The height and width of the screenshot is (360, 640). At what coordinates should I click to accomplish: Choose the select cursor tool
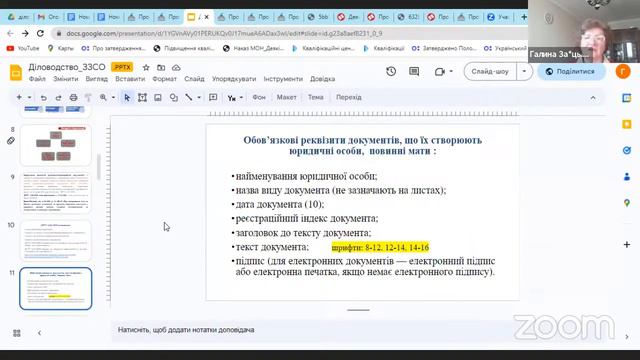click(x=127, y=98)
